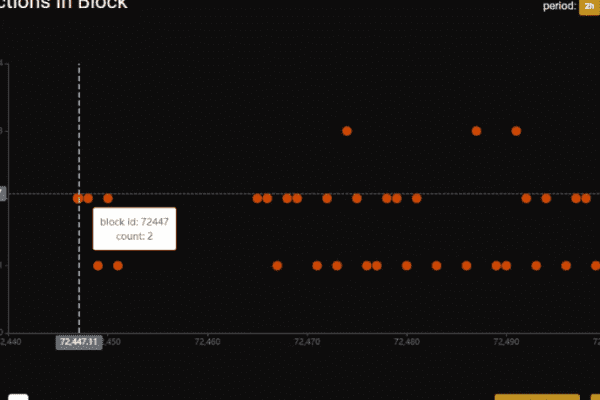Click the count 1 point at block 72471
The image size is (600, 400).
tap(317, 266)
